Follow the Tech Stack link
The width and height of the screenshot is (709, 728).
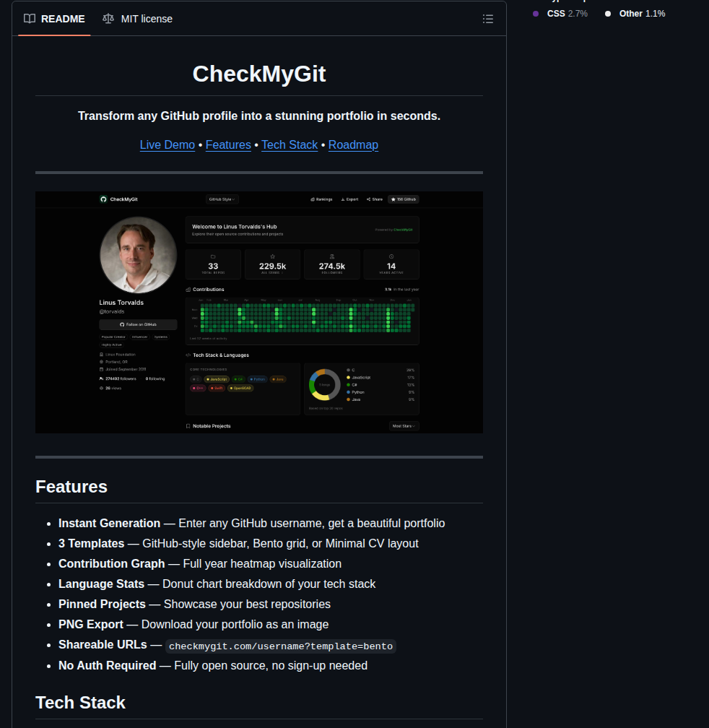click(x=290, y=145)
